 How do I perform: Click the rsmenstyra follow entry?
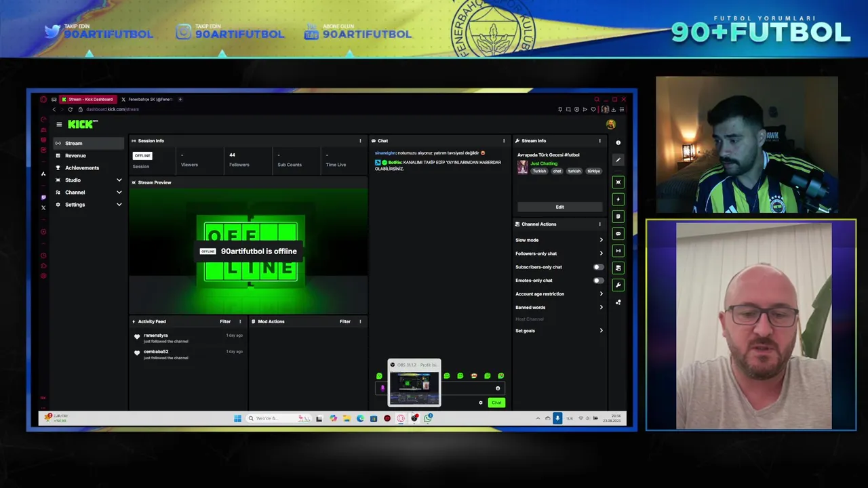point(189,338)
